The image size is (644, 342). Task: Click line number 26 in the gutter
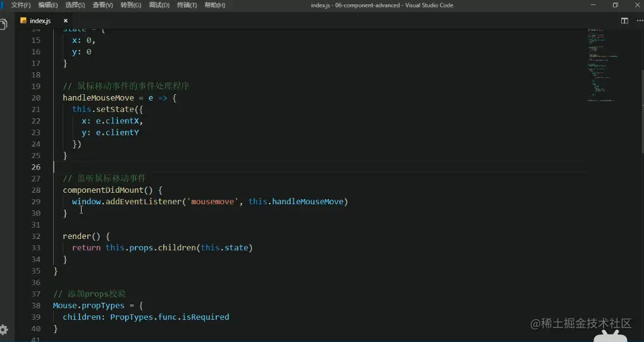(x=35, y=167)
